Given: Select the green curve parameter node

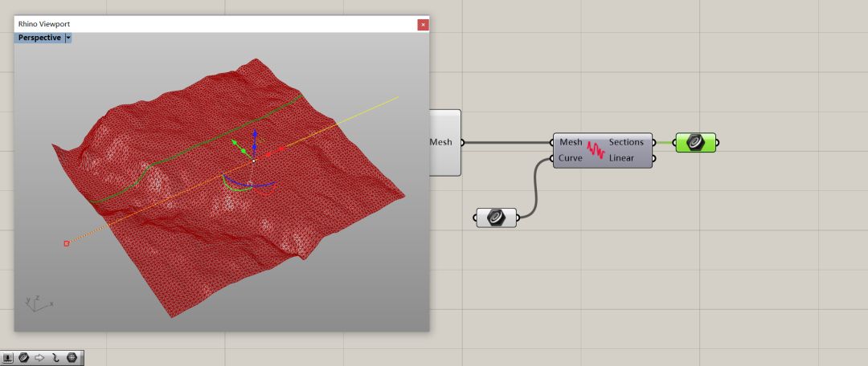Looking at the screenshot, I should (695, 143).
